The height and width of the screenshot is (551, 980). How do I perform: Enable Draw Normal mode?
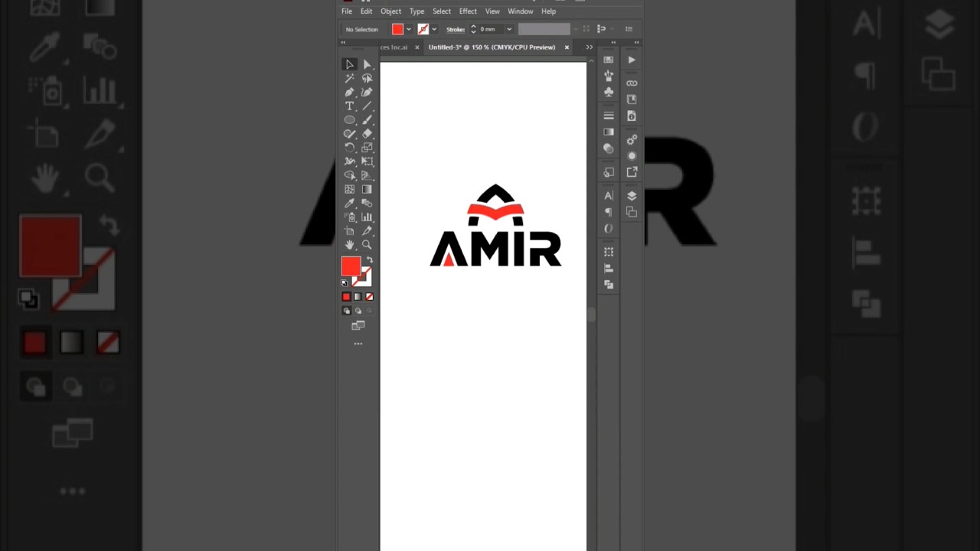click(346, 311)
